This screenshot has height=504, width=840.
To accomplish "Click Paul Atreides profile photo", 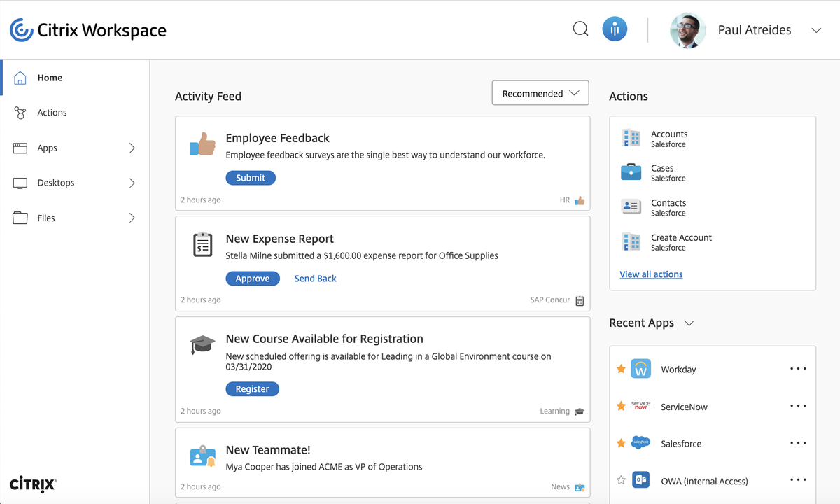I will (687, 30).
